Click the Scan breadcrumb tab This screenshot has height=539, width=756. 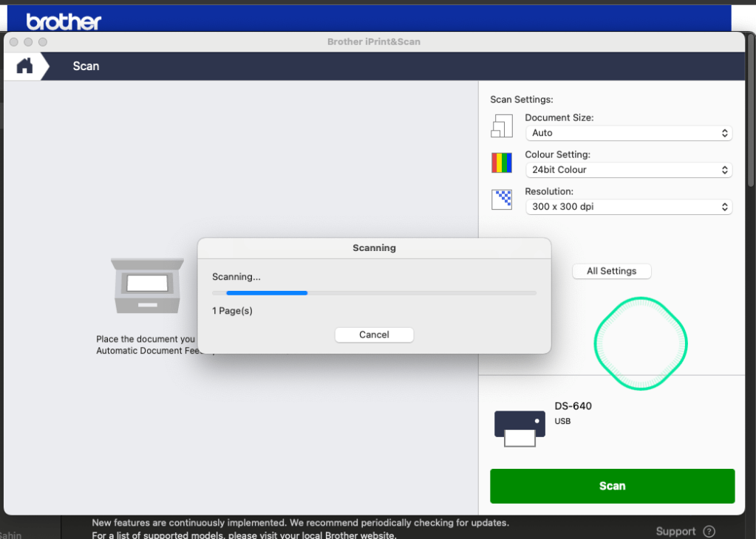pos(86,66)
